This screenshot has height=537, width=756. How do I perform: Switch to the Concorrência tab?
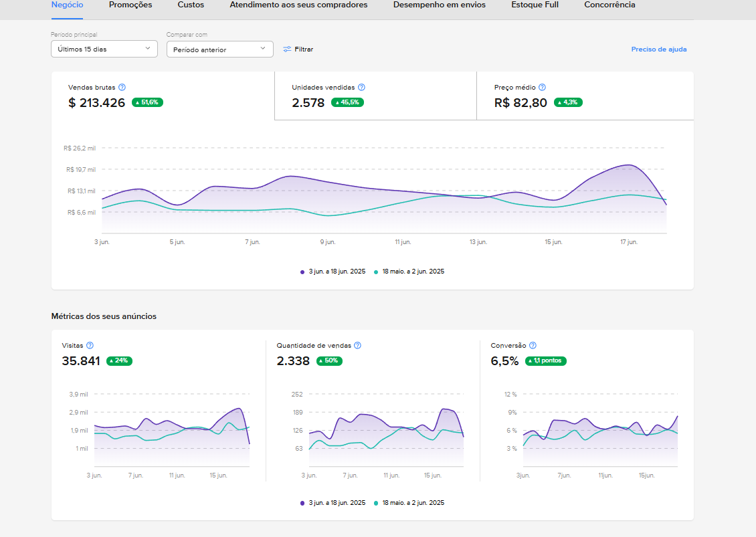609,5
